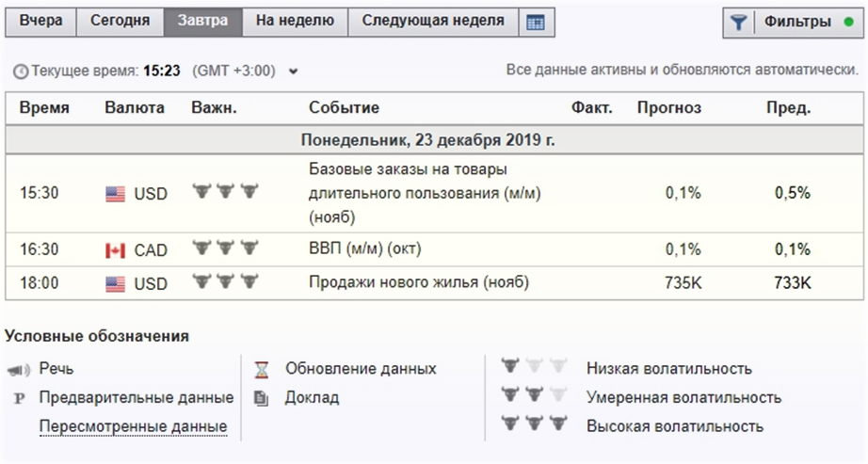Click the hourglass Обновление данных icon
The height and width of the screenshot is (464, 868).
point(262,369)
